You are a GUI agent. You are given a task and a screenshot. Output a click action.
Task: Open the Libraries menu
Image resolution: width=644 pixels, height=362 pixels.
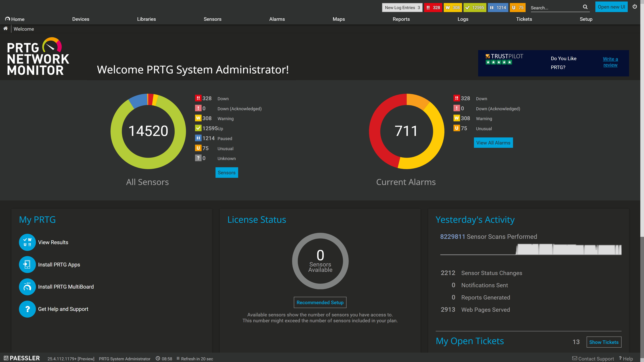[x=146, y=19]
